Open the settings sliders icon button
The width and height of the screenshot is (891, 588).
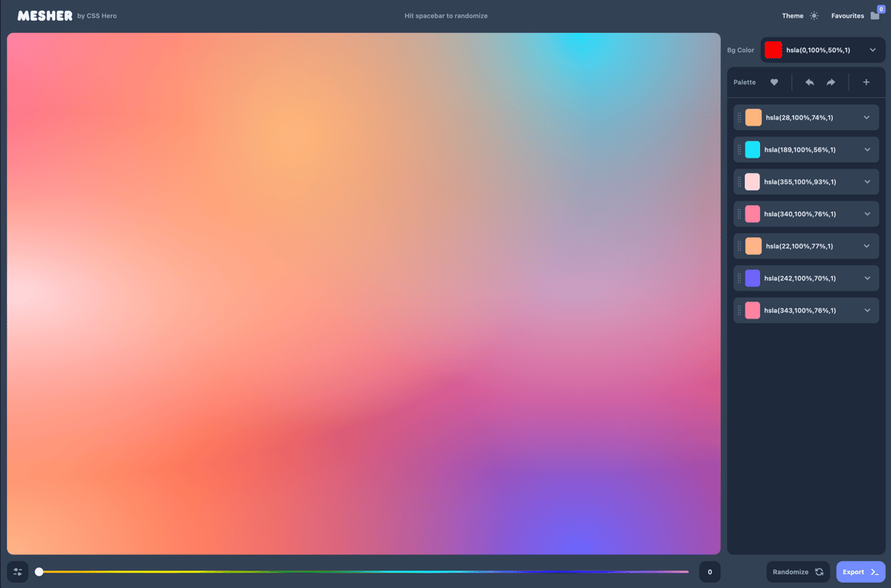click(x=18, y=572)
